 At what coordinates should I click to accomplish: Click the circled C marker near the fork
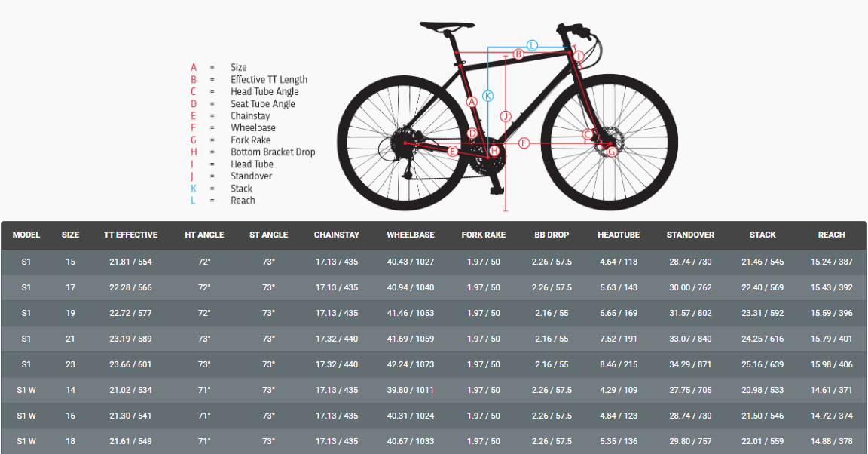(x=588, y=134)
